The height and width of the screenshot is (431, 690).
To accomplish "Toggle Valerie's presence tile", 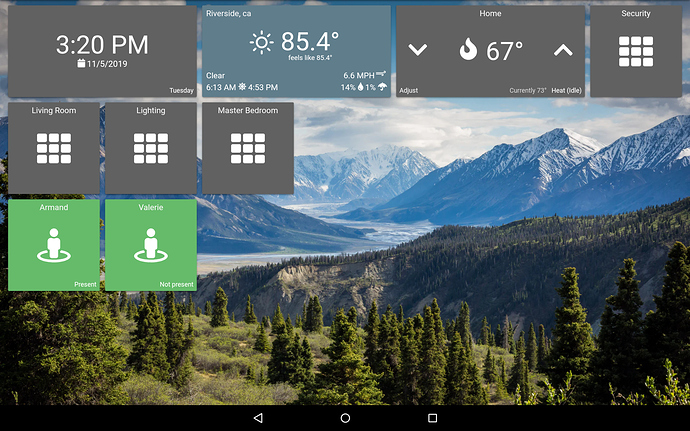I will (151, 245).
